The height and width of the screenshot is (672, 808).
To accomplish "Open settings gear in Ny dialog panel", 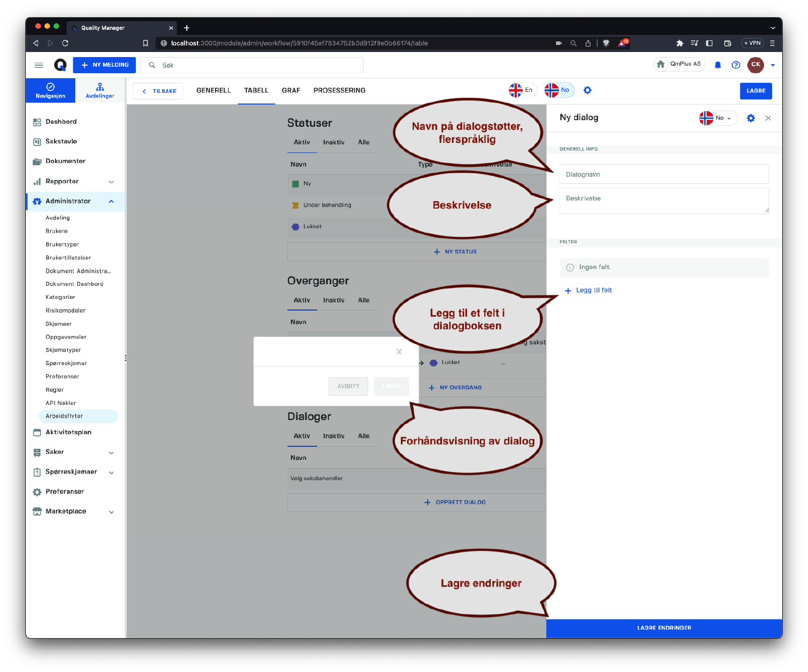I will click(x=751, y=118).
